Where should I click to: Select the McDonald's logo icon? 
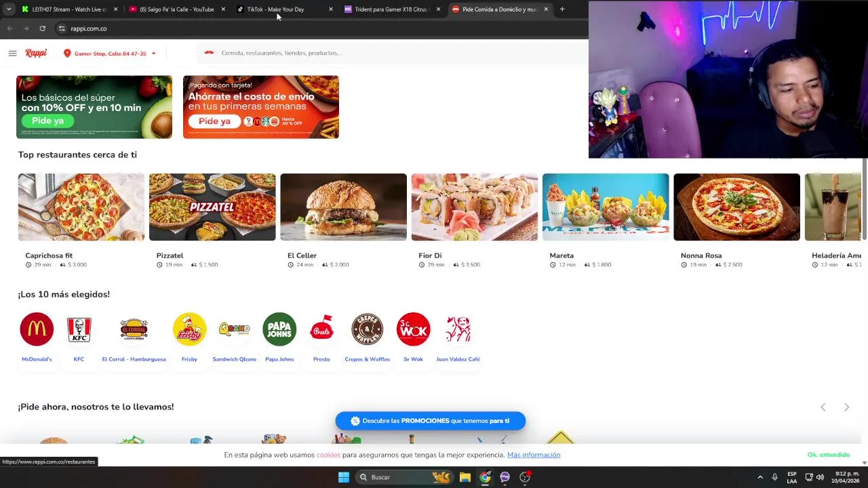[x=37, y=329]
